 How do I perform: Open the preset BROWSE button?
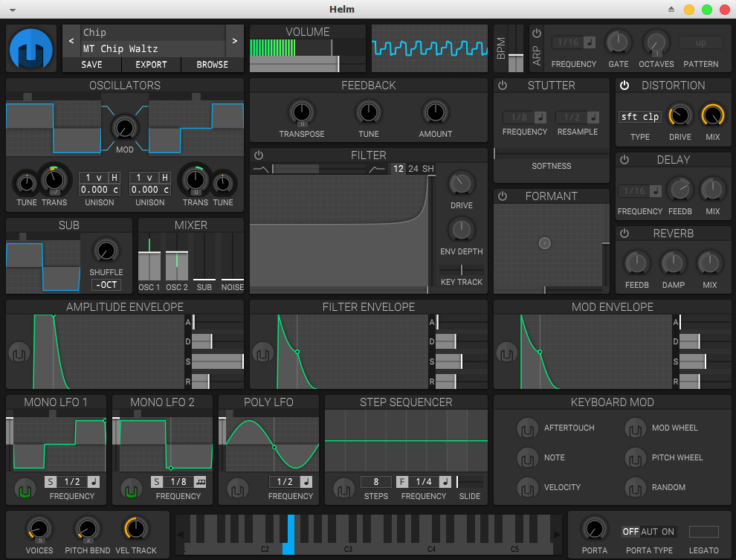click(212, 65)
